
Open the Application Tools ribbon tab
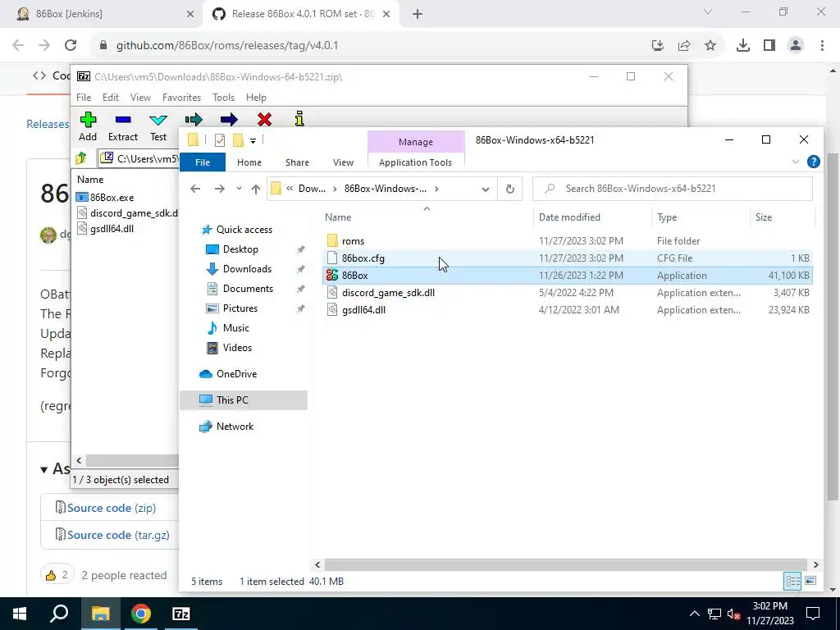pyautogui.click(x=415, y=162)
